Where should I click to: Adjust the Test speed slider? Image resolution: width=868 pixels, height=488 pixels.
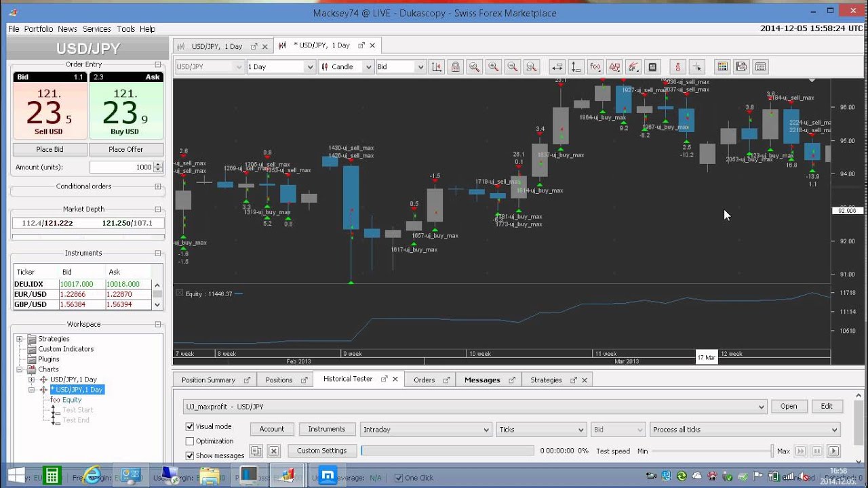pos(713,451)
